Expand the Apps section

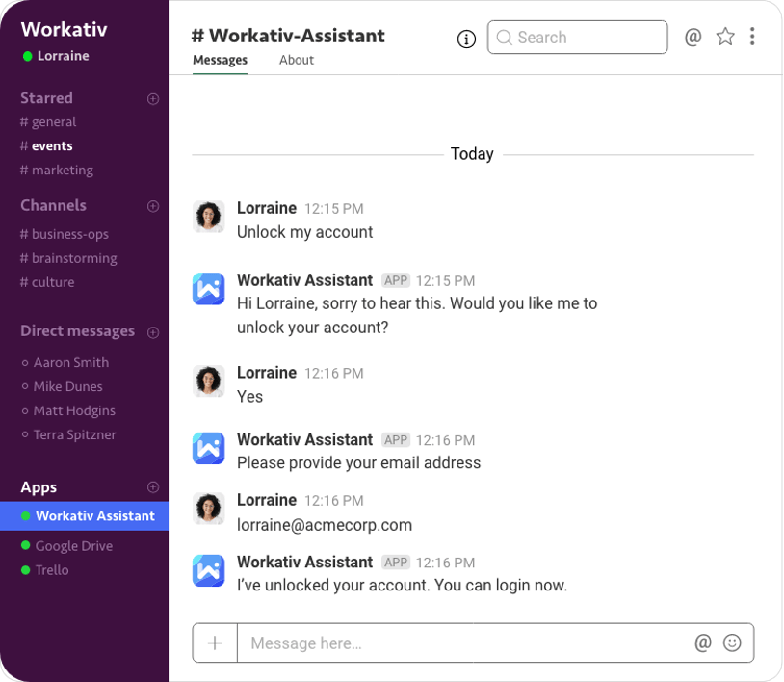click(152, 486)
